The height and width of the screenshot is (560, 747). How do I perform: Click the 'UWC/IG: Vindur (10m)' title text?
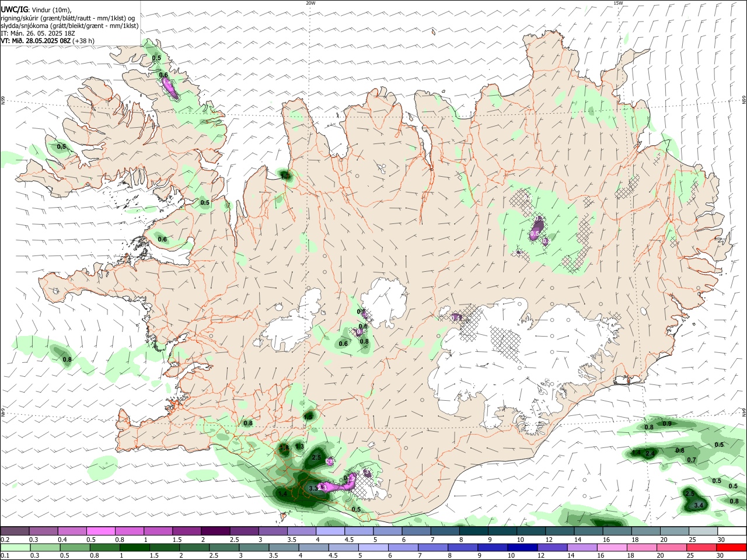(x=36, y=10)
